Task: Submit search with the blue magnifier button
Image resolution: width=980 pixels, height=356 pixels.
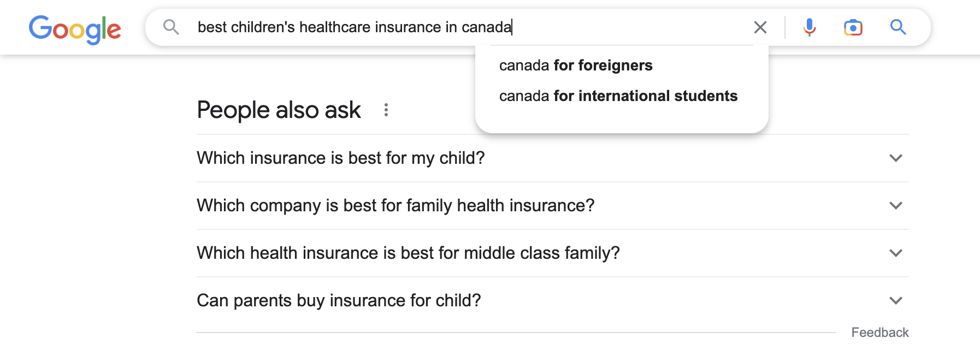Action: [x=898, y=27]
